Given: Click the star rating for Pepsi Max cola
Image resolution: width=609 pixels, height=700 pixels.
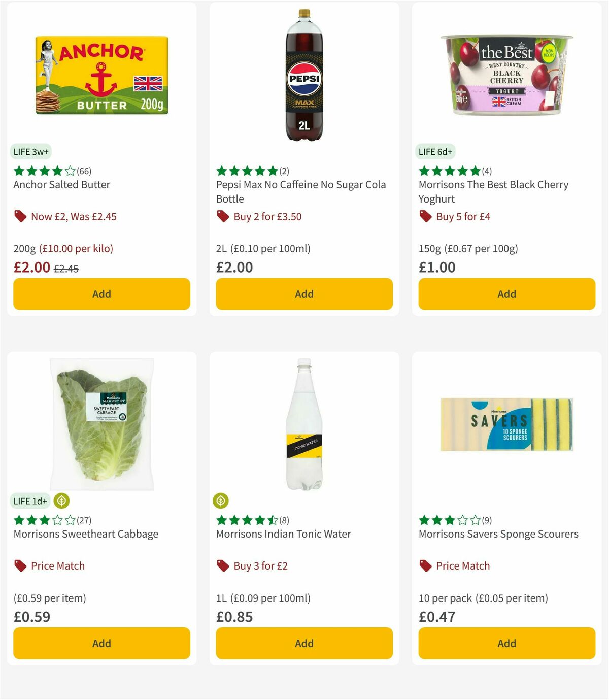Looking at the screenshot, I should [244, 171].
